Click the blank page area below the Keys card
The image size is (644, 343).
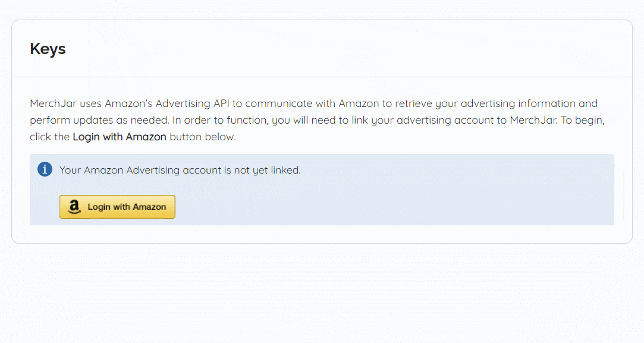tap(322, 294)
